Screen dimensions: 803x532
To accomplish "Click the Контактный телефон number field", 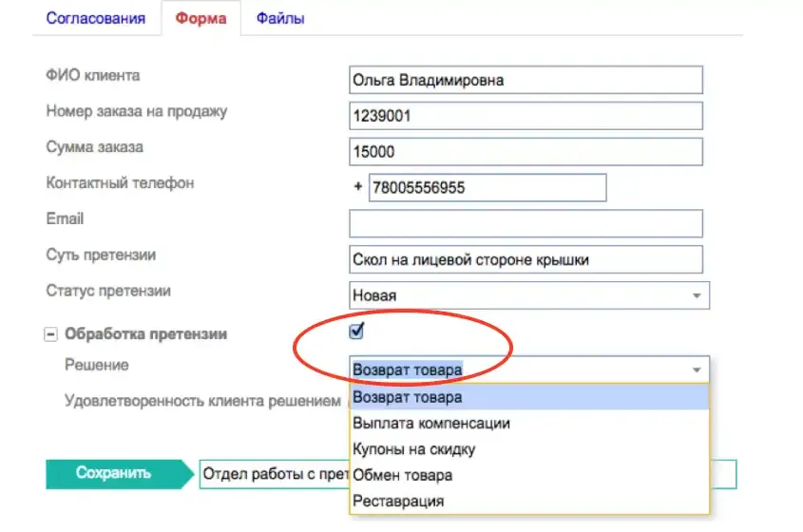I will 488,187.
